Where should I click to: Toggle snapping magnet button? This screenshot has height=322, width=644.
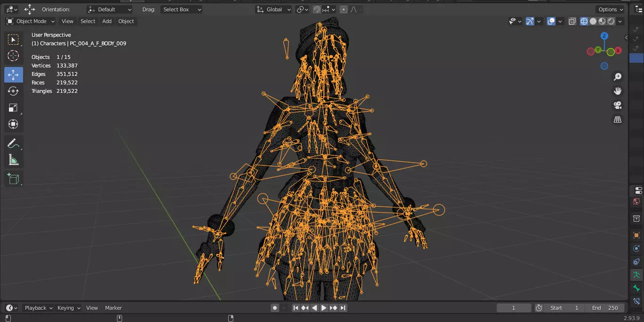point(317,9)
